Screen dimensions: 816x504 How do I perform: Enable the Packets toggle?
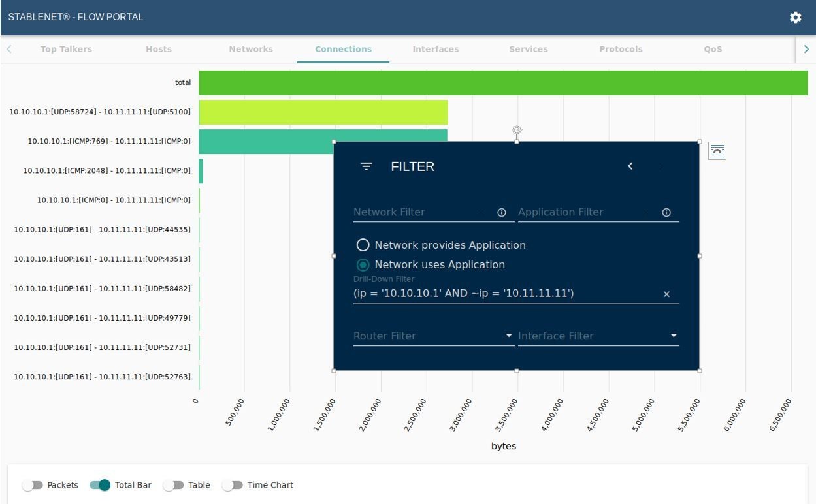(32, 485)
